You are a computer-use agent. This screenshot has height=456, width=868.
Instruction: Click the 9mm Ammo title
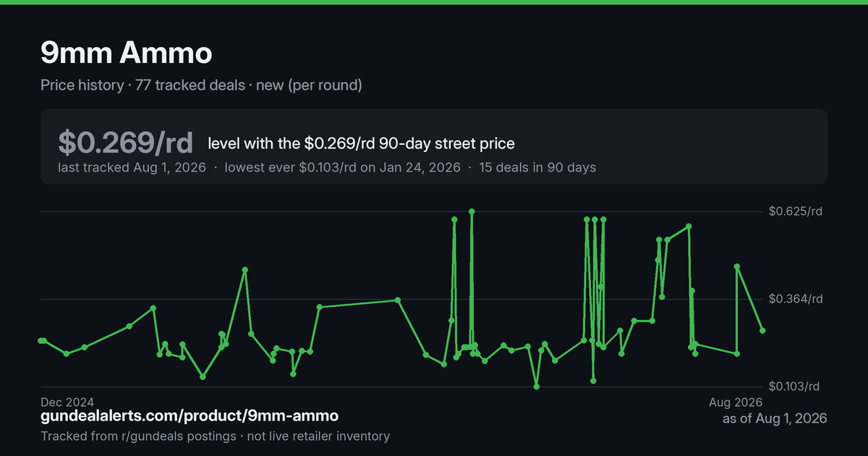[x=127, y=53]
